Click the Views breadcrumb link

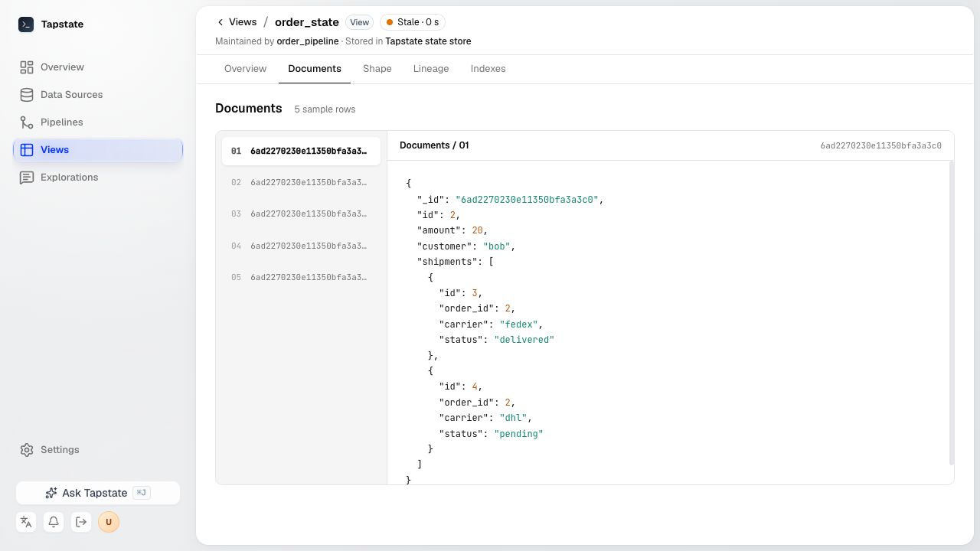[x=243, y=22]
